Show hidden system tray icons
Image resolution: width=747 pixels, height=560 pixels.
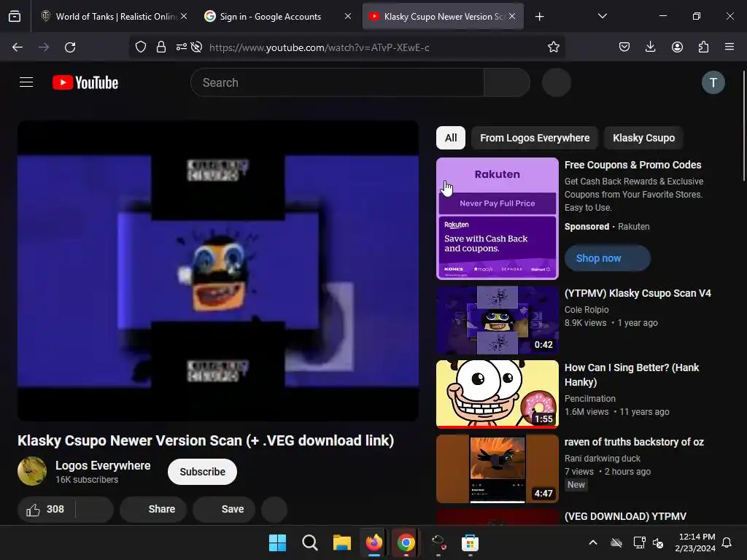[592, 542]
